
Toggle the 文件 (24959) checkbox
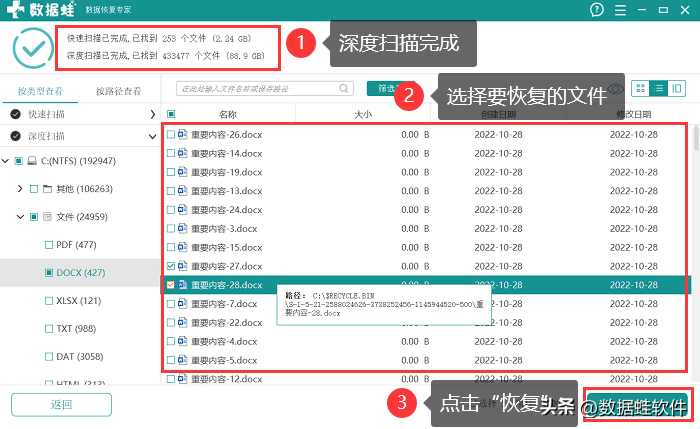coord(34,217)
